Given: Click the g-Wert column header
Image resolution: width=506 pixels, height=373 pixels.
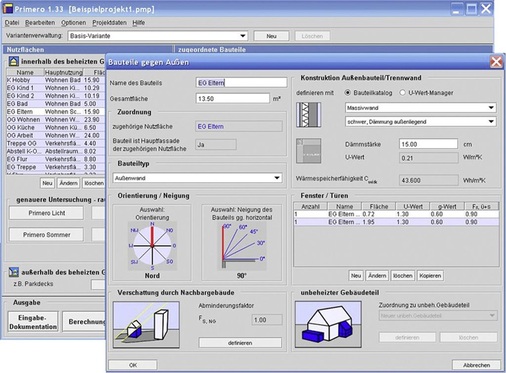Looking at the screenshot, I should 447,206.
